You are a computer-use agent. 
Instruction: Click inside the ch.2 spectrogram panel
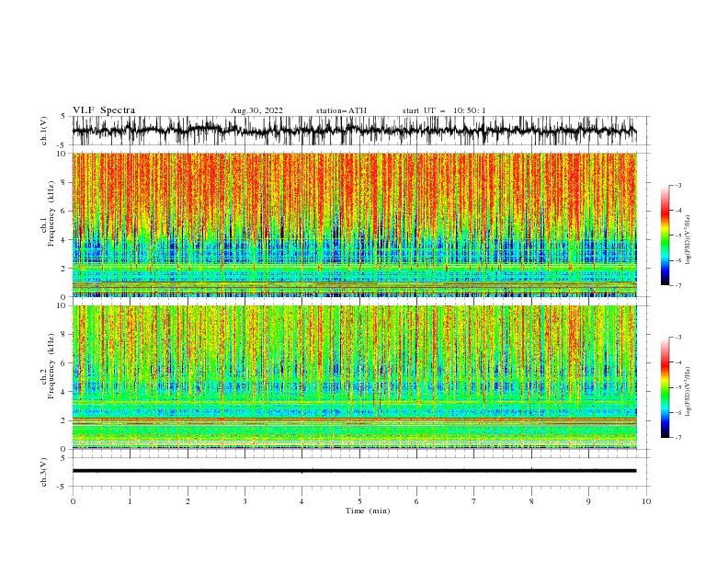355,377
